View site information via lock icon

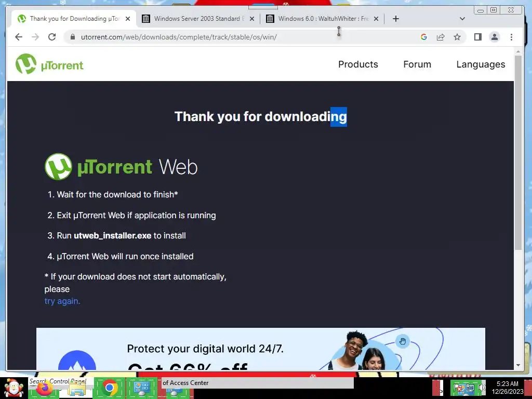tap(72, 37)
